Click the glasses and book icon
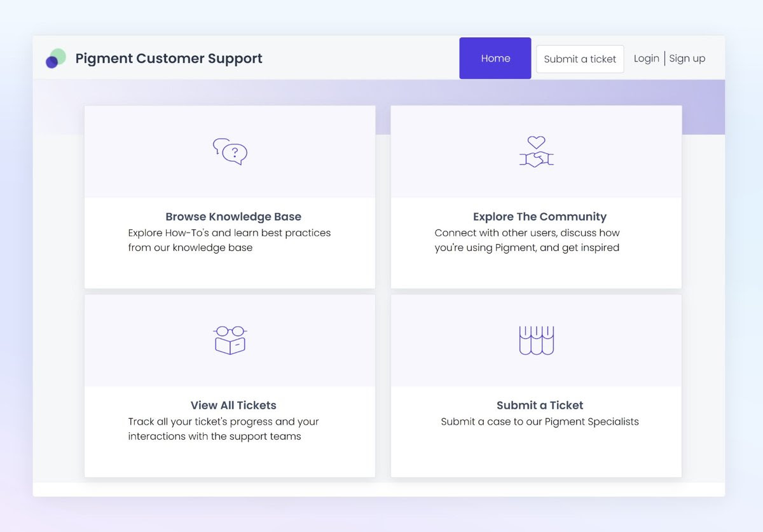 point(230,340)
